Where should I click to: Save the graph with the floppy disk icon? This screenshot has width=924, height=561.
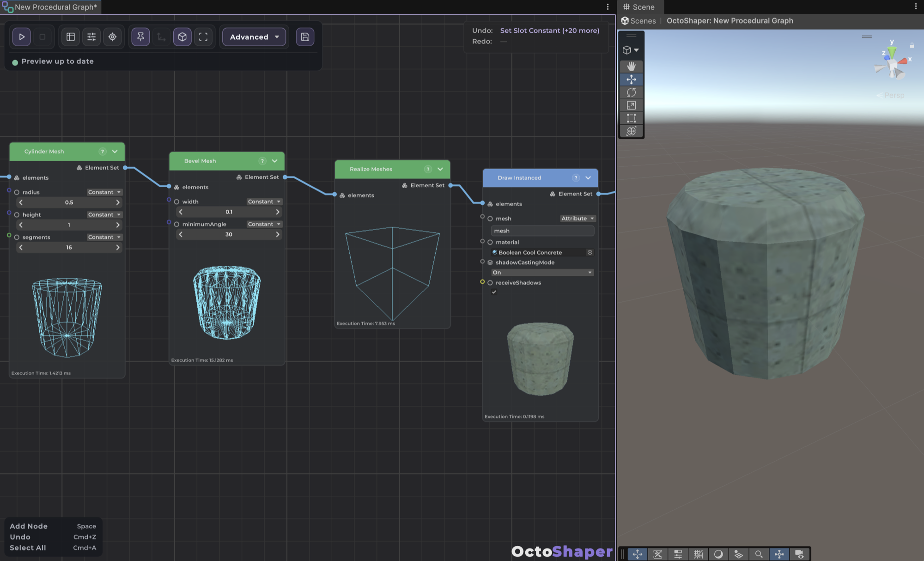click(x=305, y=37)
